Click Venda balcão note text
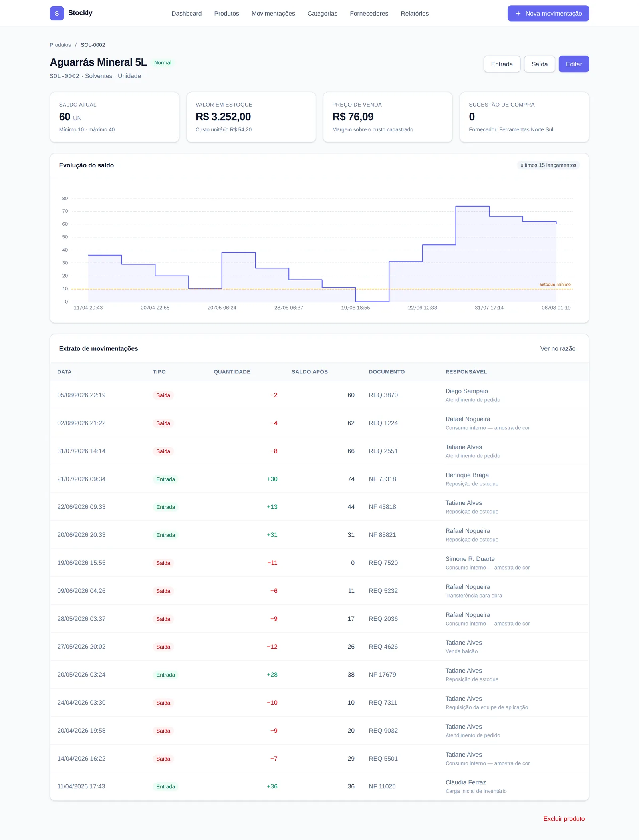The width and height of the screenshot is (639, 840). (x=461, y=651)
